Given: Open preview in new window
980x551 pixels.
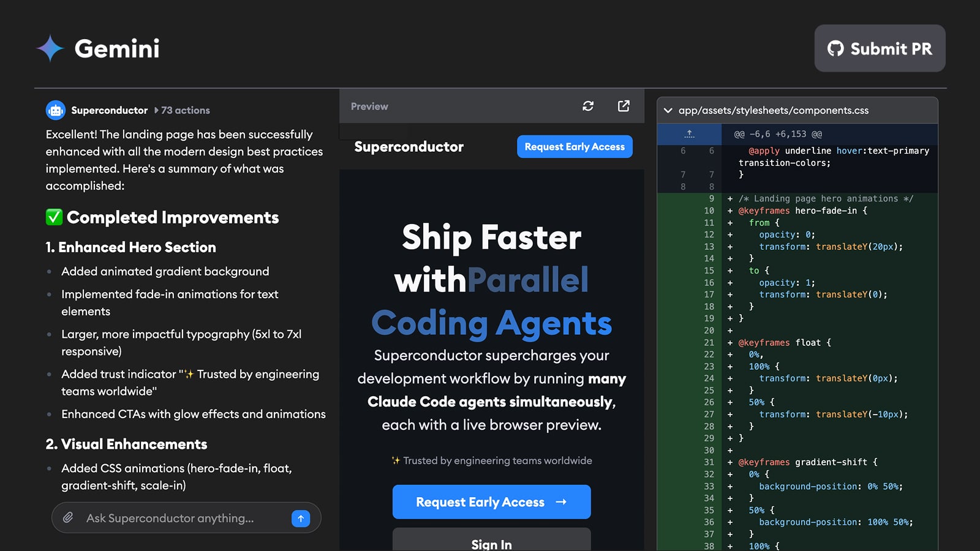Looking at the screenshot, I should (624, 106).
